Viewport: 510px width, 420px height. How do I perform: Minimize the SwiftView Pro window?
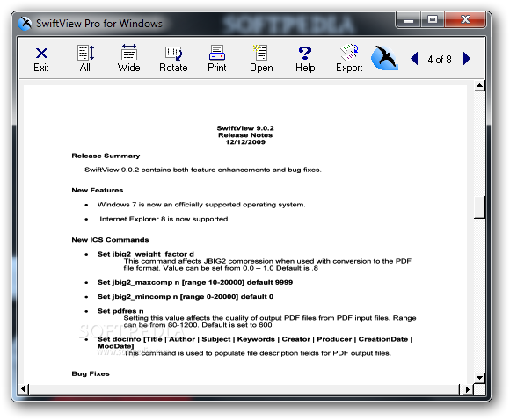coord(409,20)
